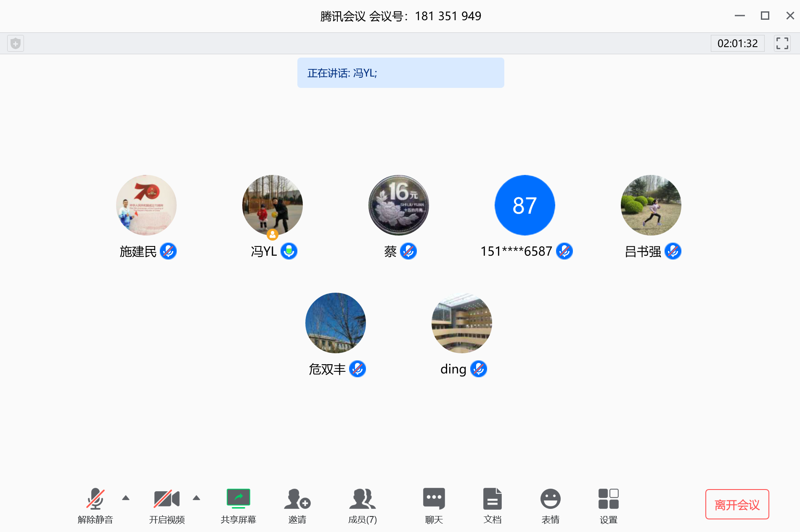Open the chat (聊天) panel
800x532 pixels.
(434, 505)
